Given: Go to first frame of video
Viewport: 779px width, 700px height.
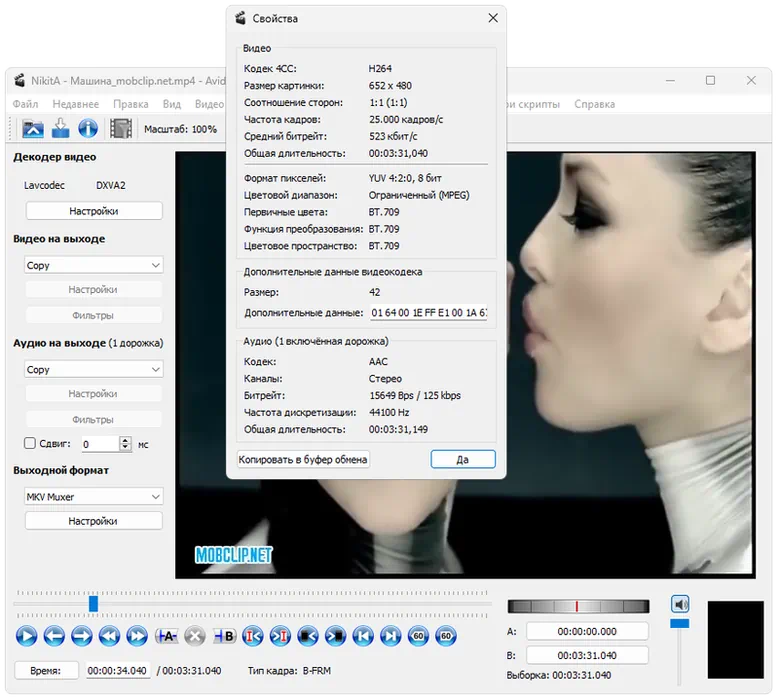Looking at the screenshot, I should click(363, 636).
